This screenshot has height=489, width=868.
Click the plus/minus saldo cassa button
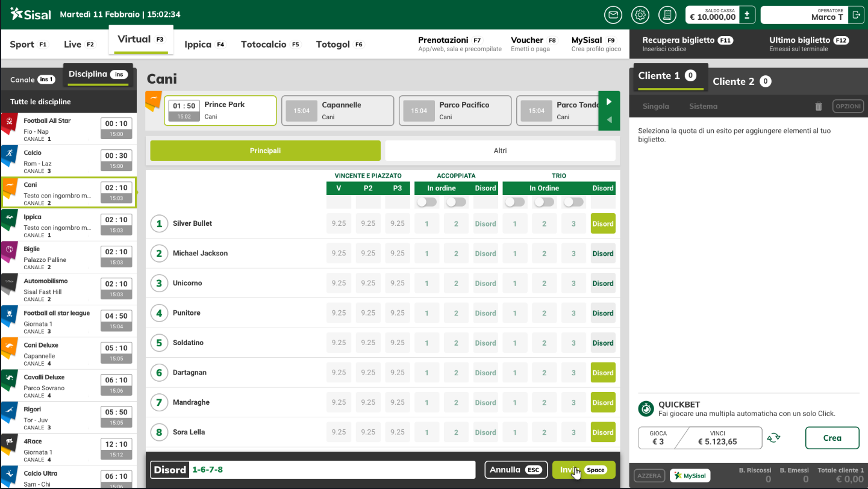[x=747, y=15]
